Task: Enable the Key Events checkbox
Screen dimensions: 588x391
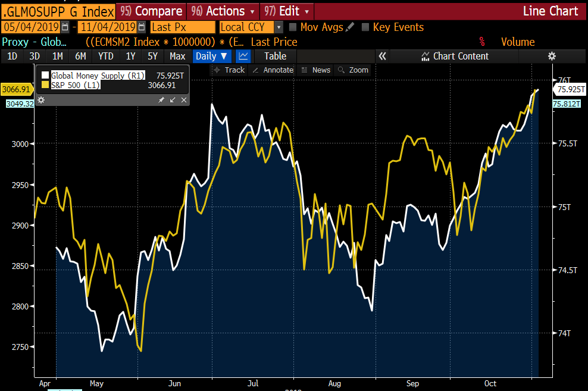Action: point(365,27)
